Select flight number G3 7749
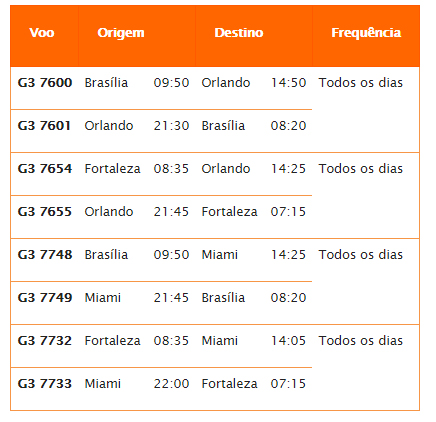 tap(45, 298)
